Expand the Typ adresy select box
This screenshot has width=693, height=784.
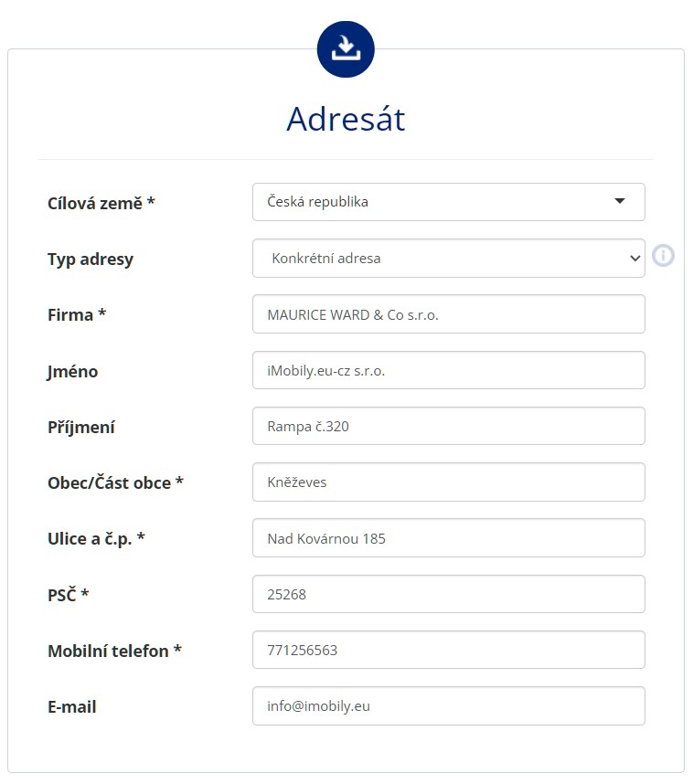point(449,258)
